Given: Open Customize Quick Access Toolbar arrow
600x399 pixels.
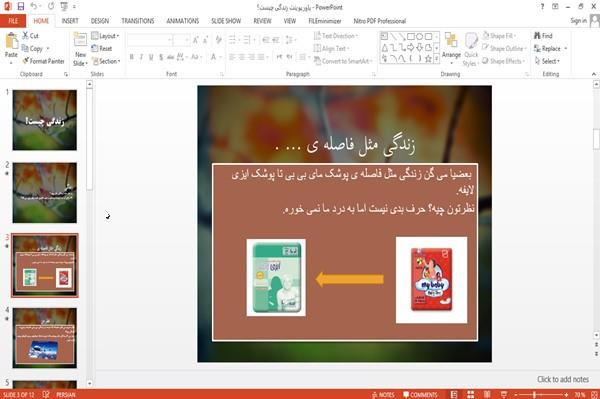Looking at the screenshot, I should [x=74, y=7].
